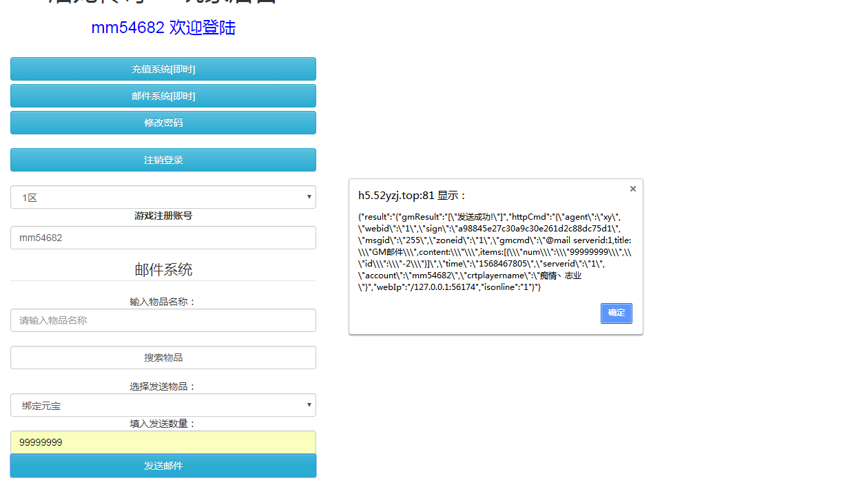
Task: Open the server selection dropdown showing 1区
Action: click(163, 197)
